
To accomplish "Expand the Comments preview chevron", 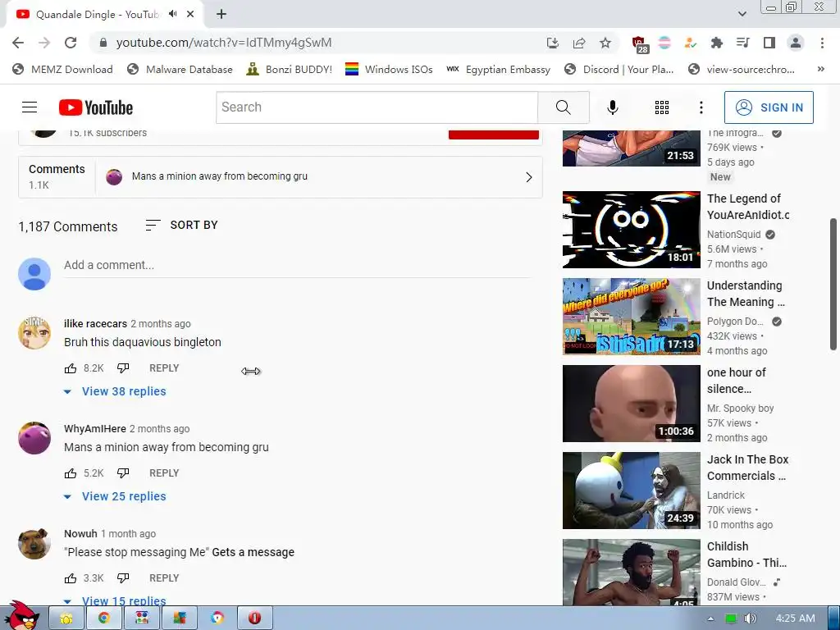I will (x=529, y=177).
